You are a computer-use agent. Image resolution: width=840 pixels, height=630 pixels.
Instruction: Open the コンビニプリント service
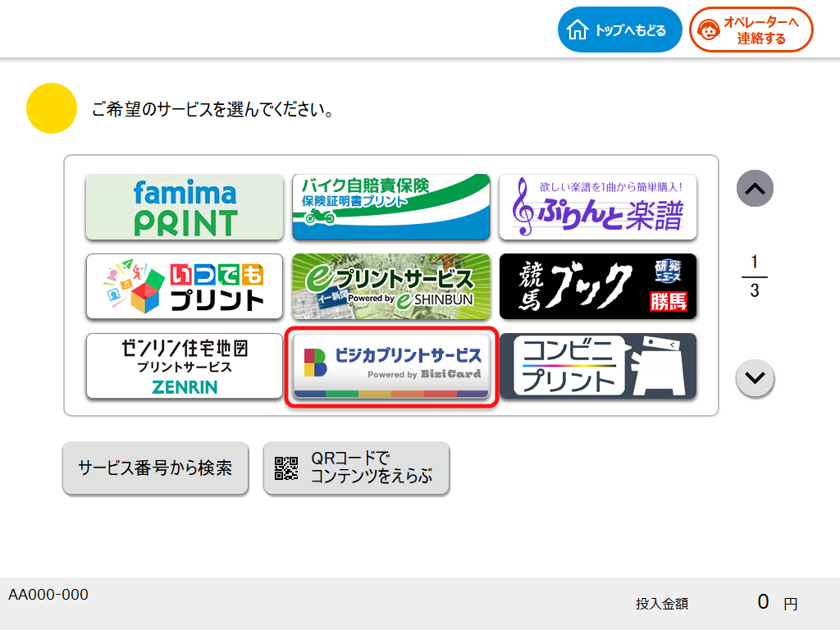pyautogui.click(x=598, y=366)
